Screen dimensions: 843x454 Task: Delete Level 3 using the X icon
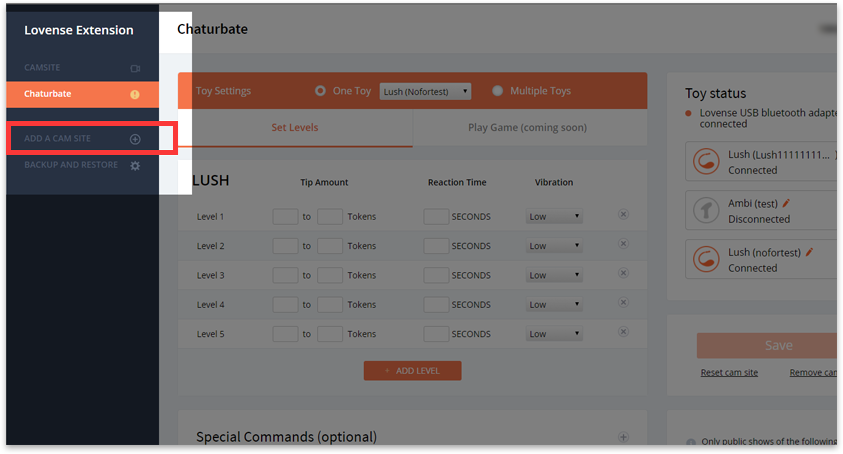pos(623,273)
